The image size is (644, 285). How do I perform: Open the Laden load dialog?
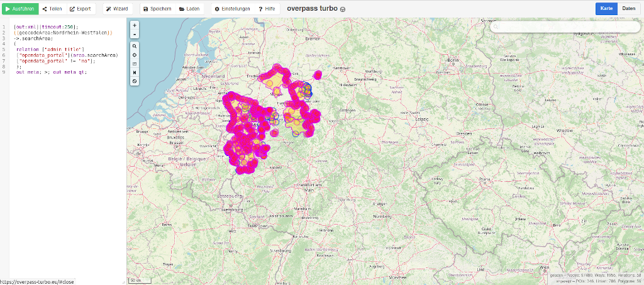[x=189, y=9]
